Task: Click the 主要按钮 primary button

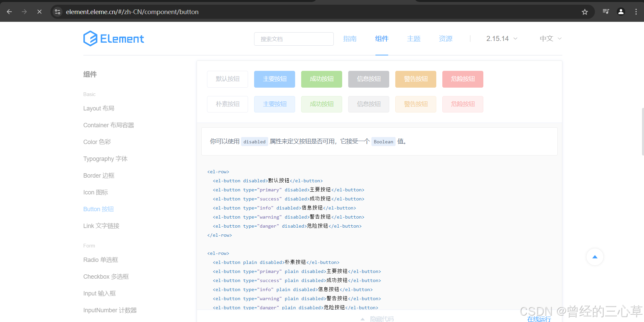Action: coord(274,79)
